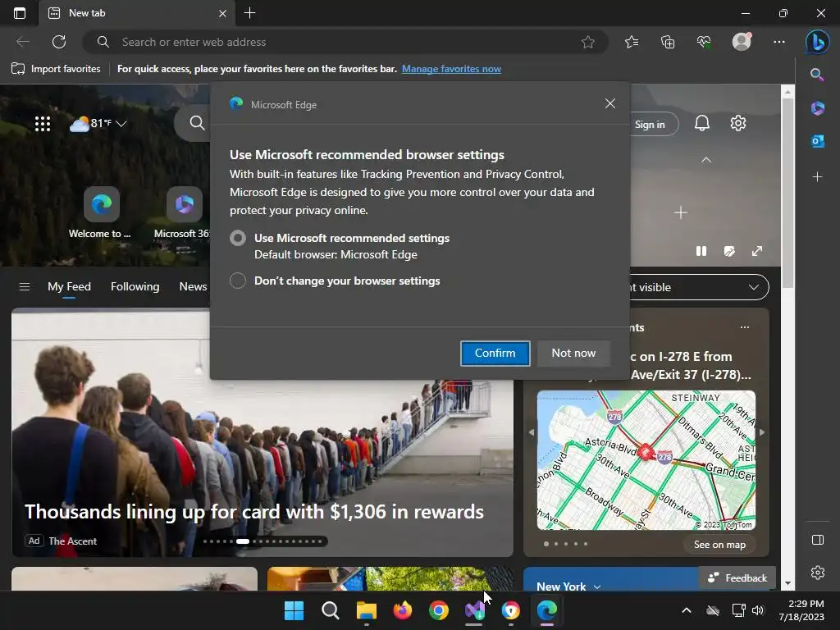Open notifications bell on new tab page
840x630 pixels.
point(702,123)
